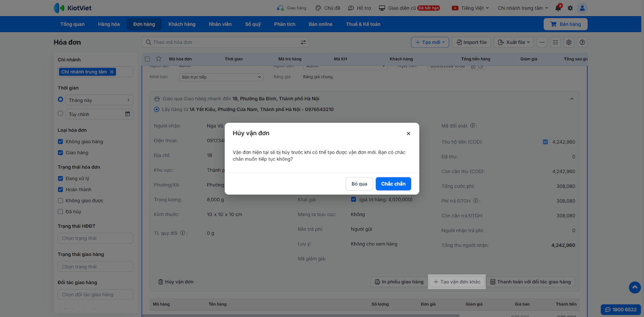
Task: Open Chi nhánh trung tâm branch dropdown
Action: pos(523,8)
